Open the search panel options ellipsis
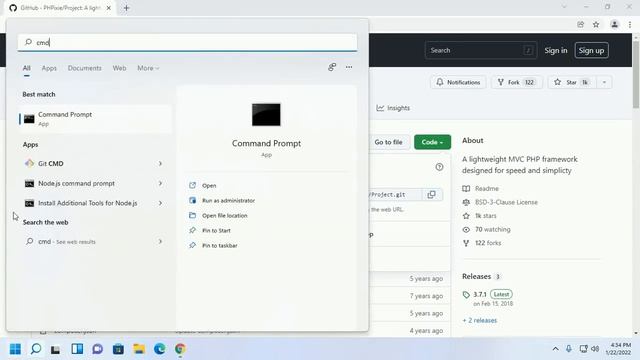Viewport: 640px width, 360px height. [349, 67]
